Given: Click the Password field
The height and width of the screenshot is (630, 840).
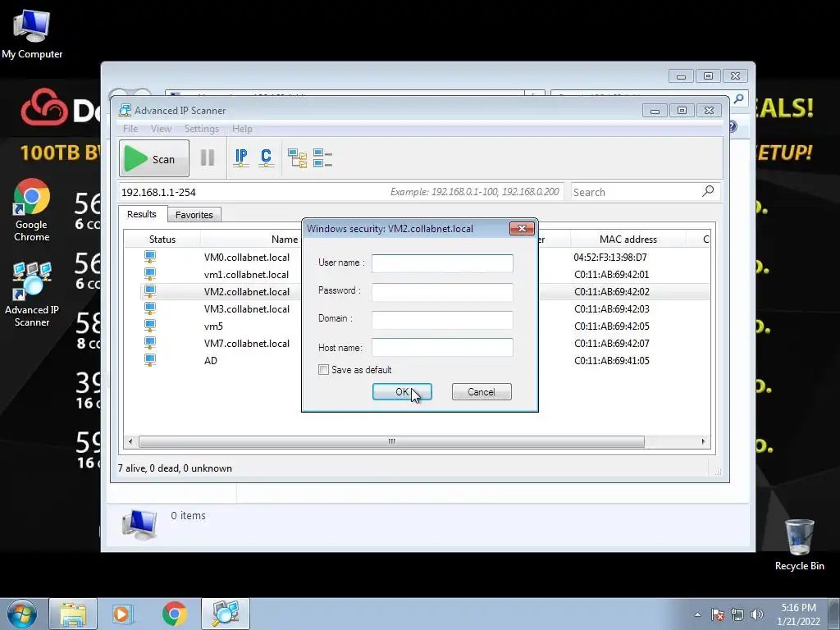Looking at the screenshot, I should 442,291.
